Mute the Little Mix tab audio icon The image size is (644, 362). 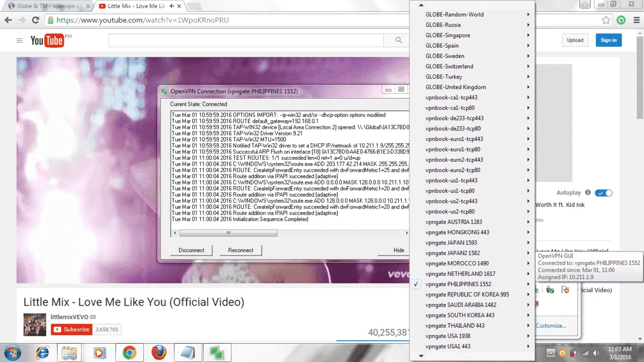(x=172, y=6)
